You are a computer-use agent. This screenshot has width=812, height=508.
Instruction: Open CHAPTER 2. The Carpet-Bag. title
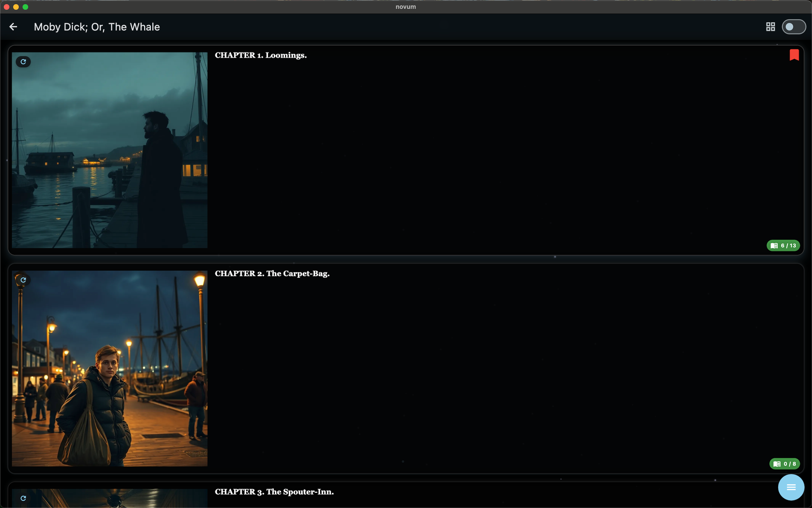pos(272,274)
